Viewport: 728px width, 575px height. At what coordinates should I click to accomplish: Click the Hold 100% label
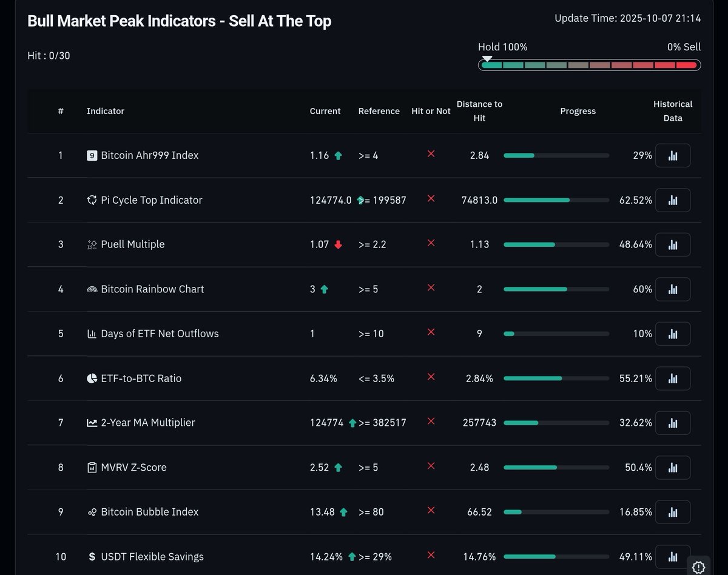pyautogui.click(x=503, y=47)
